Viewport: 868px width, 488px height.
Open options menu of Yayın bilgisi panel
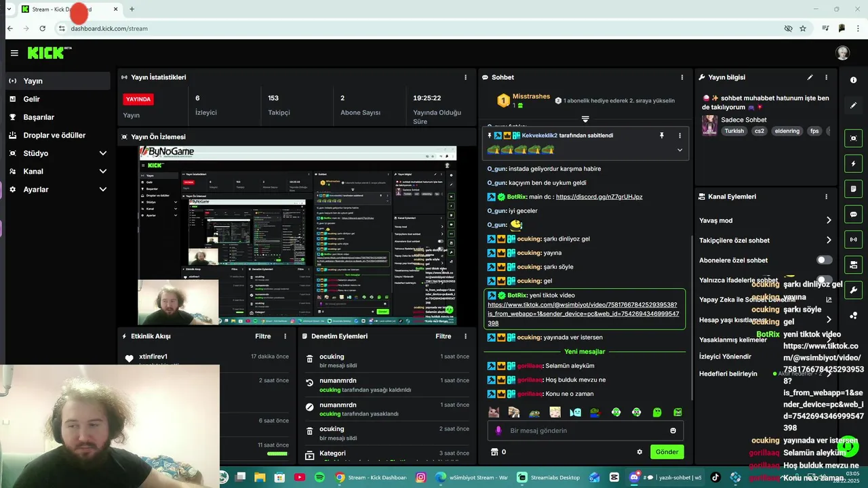pos(826,77)
